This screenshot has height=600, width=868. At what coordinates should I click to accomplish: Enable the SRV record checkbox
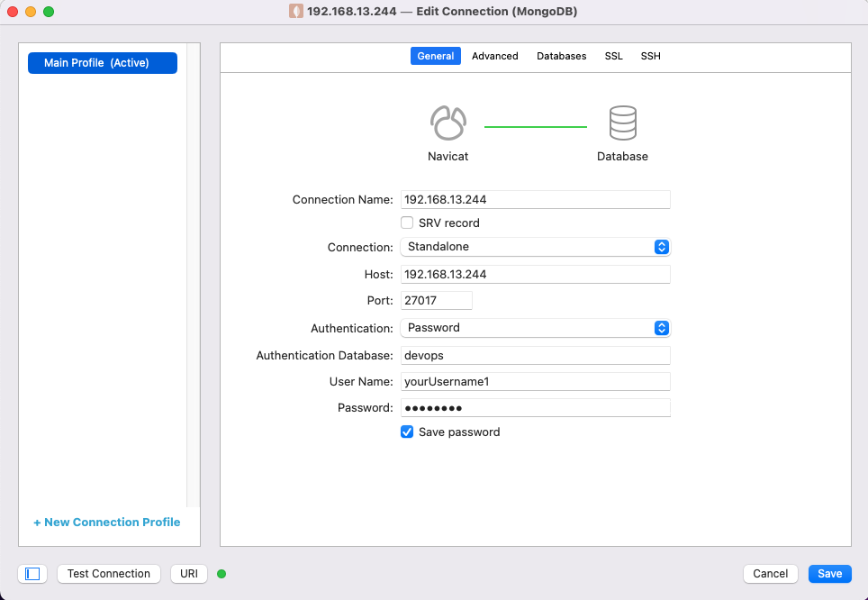coord(407,223)
